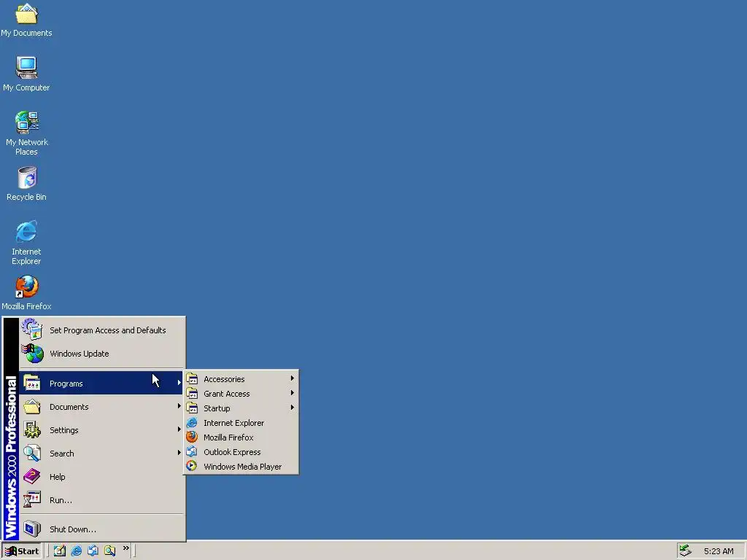Open the Documents submenu in Start menu
The image size is (747, 560).
pyautogui.click(x=102, y=407)
